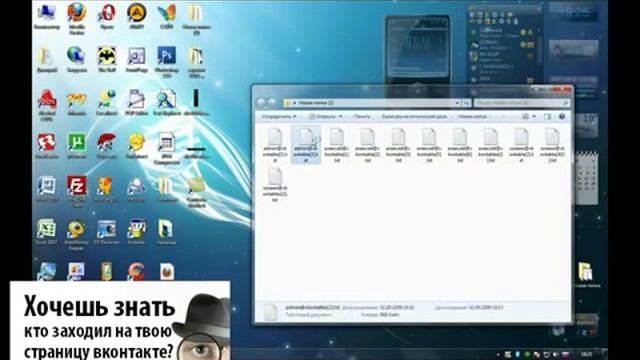Screen dimensions: 640x360
Task: Open the FrontPage desktop shortcut
Action: pyautogui.click(x=136, y=60)
